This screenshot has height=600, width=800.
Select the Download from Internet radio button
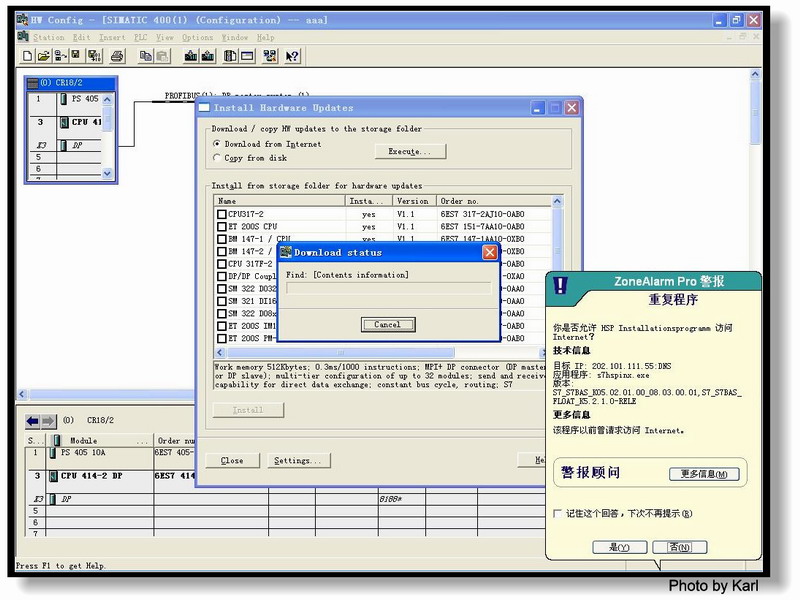(x=217, y=144)
